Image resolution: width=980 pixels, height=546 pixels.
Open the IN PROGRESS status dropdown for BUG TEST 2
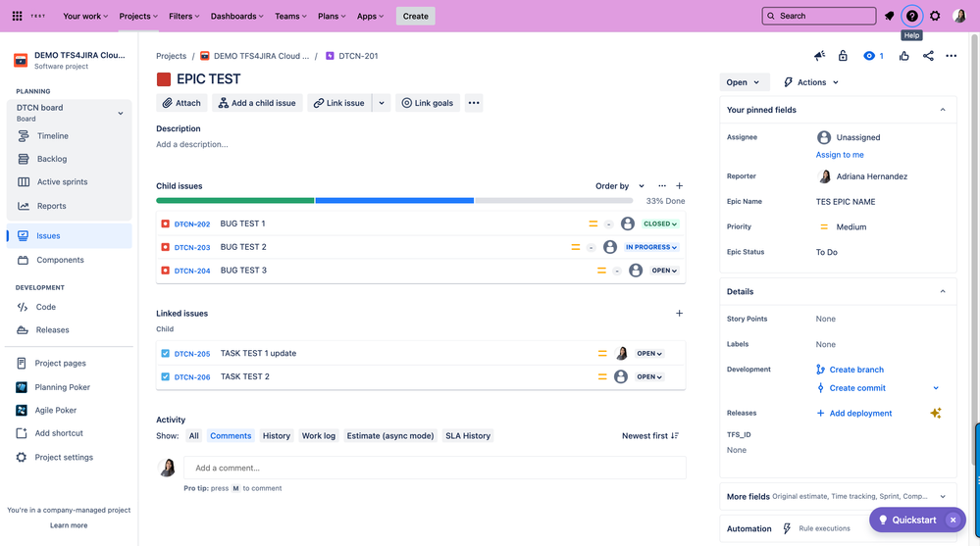[x=651, y=247]
